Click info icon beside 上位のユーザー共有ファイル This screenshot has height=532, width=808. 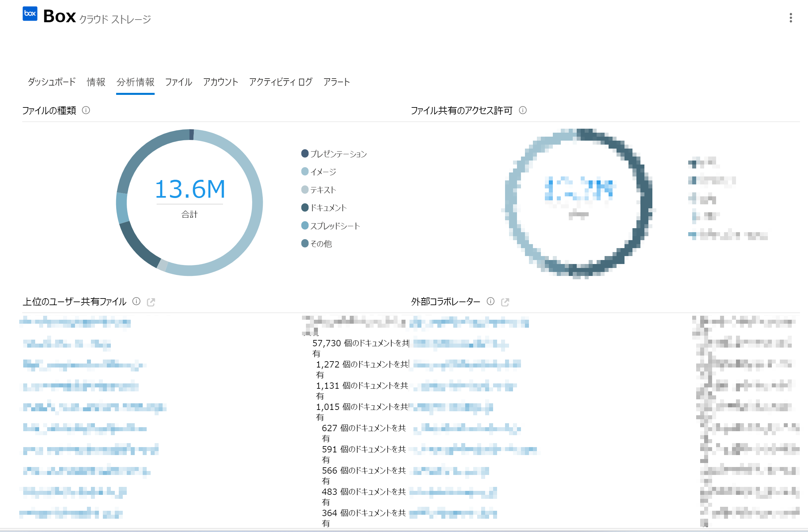click(136, 301)
